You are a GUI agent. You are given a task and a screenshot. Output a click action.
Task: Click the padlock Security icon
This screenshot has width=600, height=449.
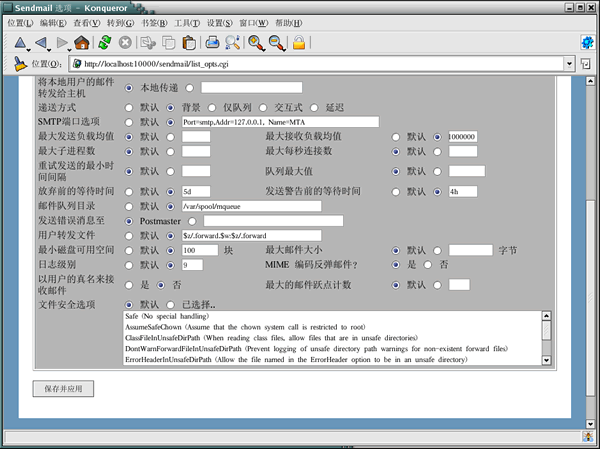click(x=299, y=42)
